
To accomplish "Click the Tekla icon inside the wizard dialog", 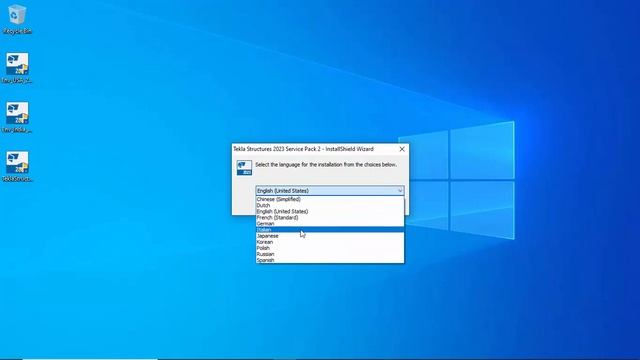I will click(x=244, y=168).
